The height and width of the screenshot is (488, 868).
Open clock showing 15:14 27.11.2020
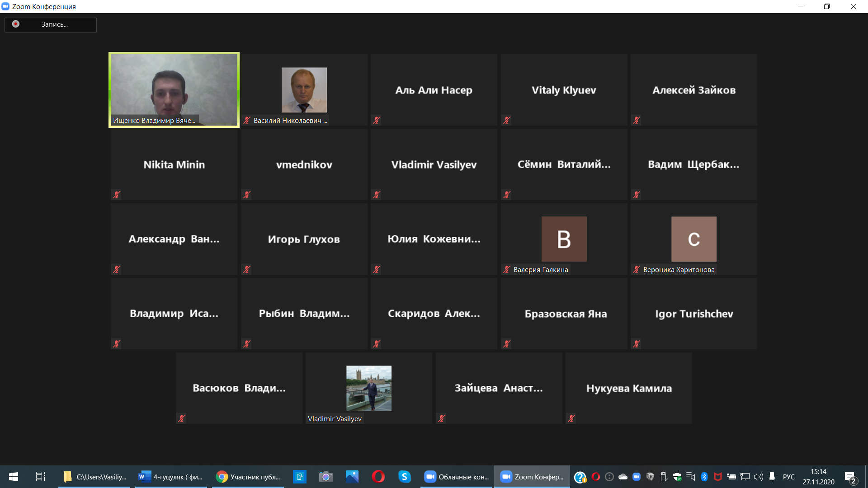coord(818,477)
